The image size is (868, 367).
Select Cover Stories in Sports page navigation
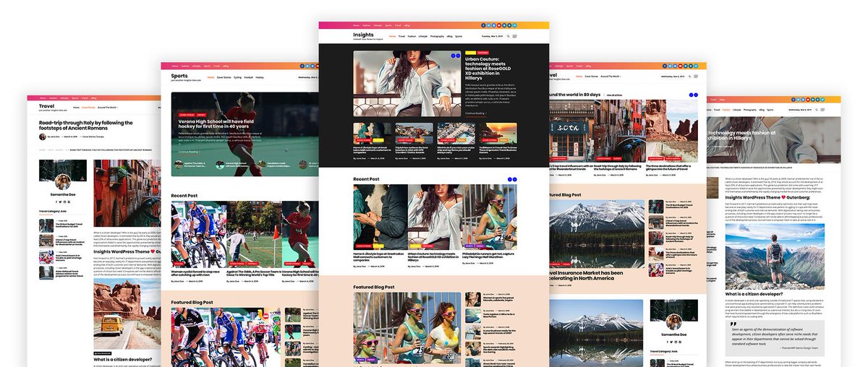tap(224, 77)
